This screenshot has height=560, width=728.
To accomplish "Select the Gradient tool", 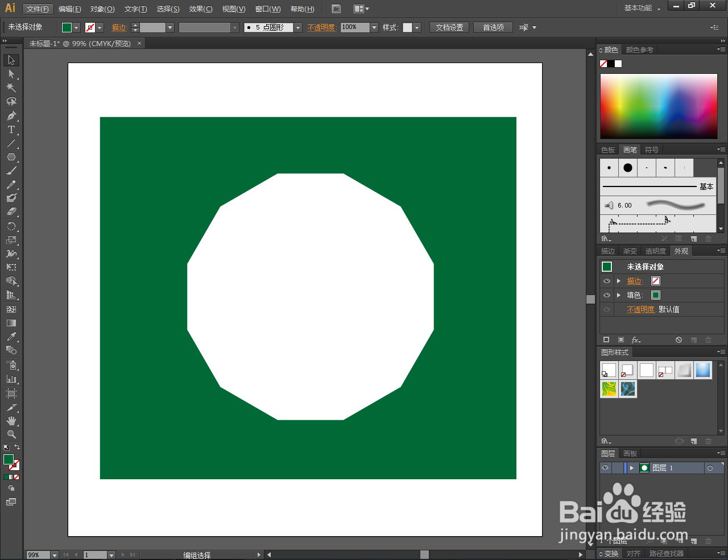I will pos(11,323).
